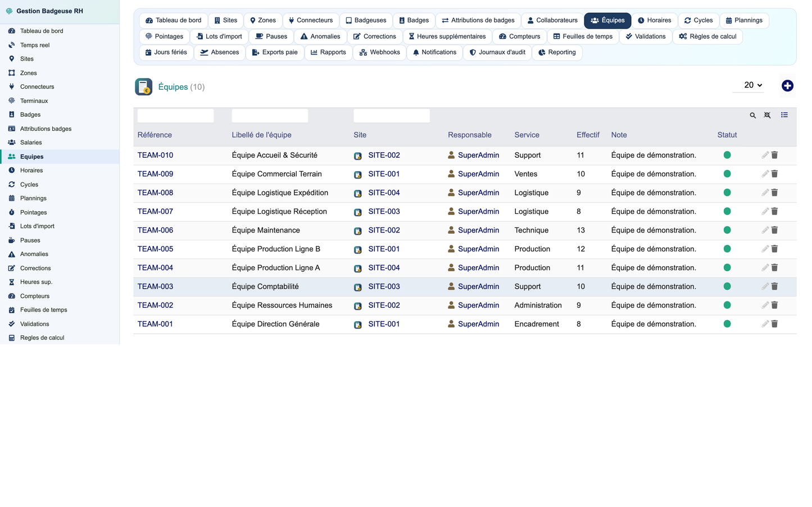The width and height of the screenshot is (812, 507).
Task: Open the Journaux d'audit tab
Action: 497,52
